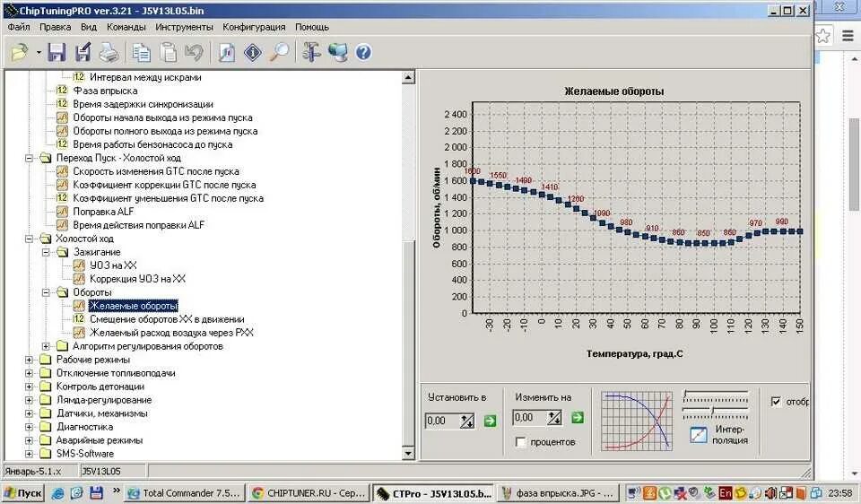Screen dimensions: 861x504
Task: Open the dropdown arrow next to Open icon
Action: (39, 53)
